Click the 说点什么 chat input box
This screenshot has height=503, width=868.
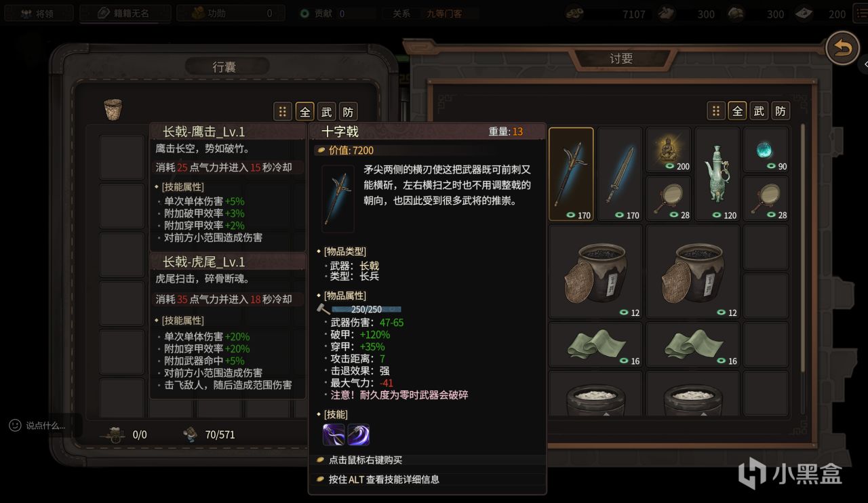coord(44,426)
